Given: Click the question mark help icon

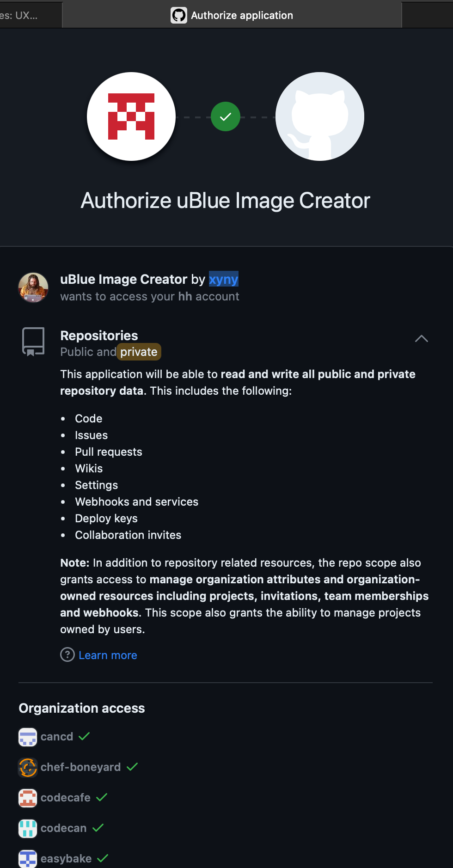Looking at the screenshot, I should (67, 654).
